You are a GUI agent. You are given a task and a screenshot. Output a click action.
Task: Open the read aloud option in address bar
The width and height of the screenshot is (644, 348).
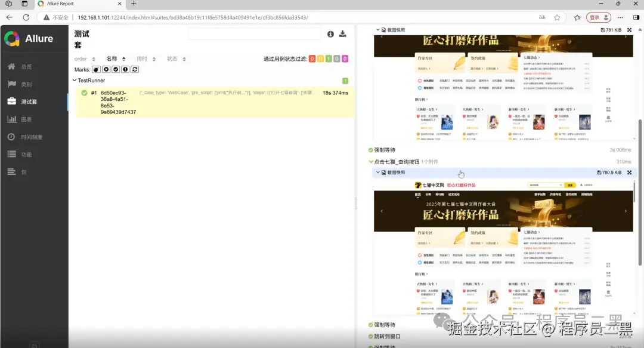click(542, 18)
